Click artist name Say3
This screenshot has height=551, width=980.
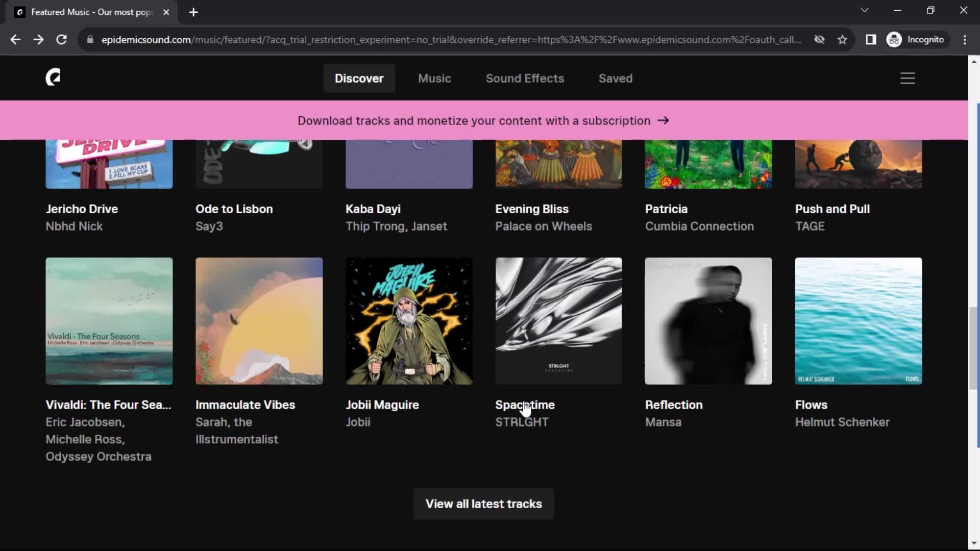pos(209,227)
